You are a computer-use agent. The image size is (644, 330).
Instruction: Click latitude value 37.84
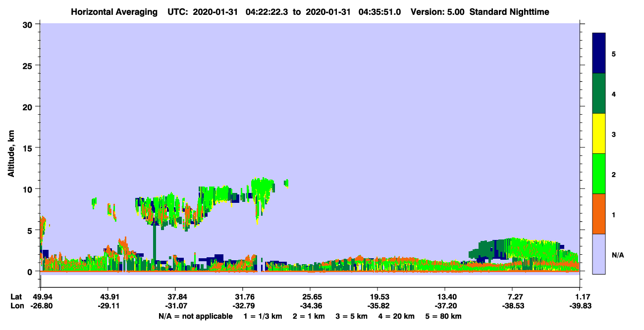click(175, 297)
